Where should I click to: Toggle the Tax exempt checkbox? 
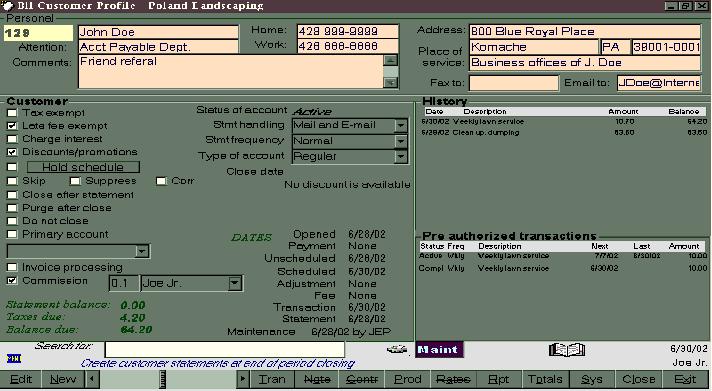(12, 113)
